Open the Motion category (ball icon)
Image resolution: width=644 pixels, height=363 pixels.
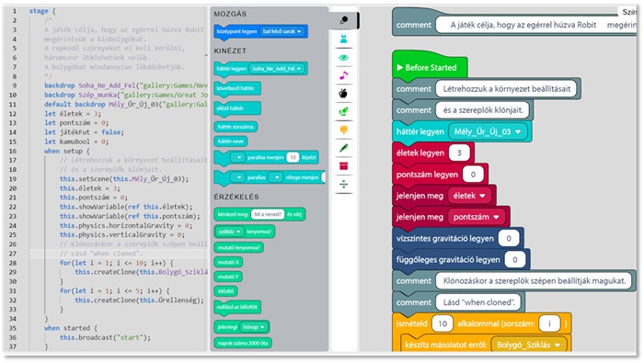pos(344,20)
